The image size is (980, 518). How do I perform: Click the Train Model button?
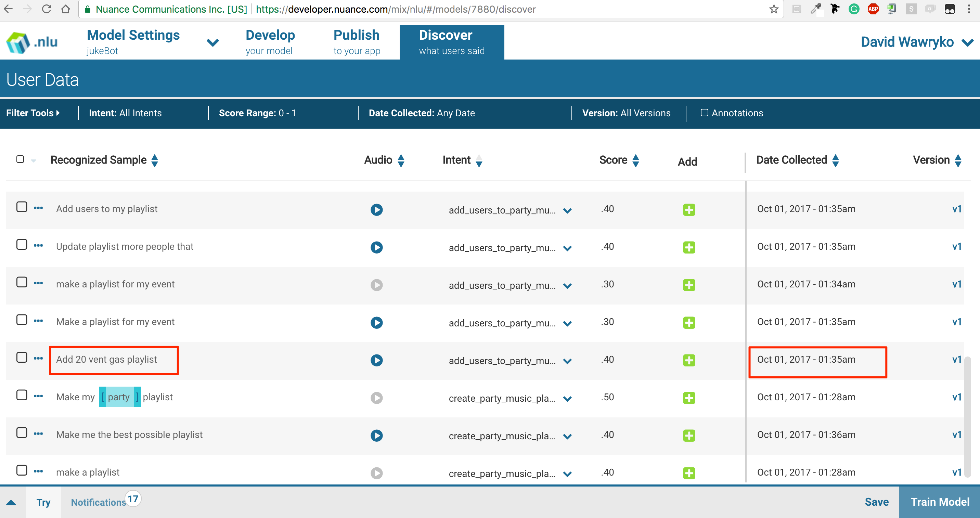939,502
